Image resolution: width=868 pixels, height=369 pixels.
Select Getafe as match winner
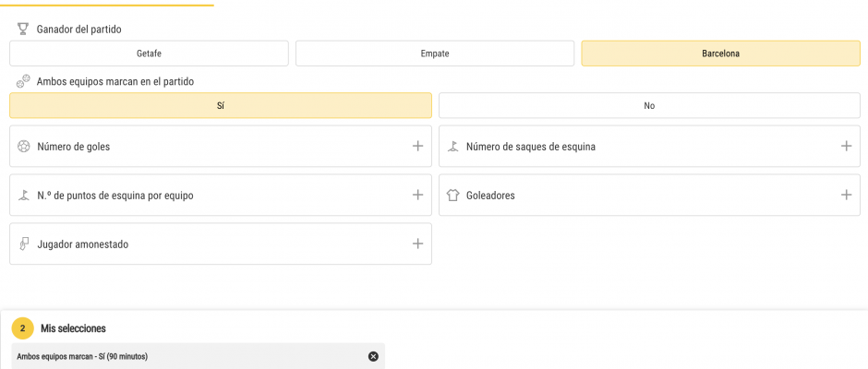pyautogui.click(x=149, y=54)
